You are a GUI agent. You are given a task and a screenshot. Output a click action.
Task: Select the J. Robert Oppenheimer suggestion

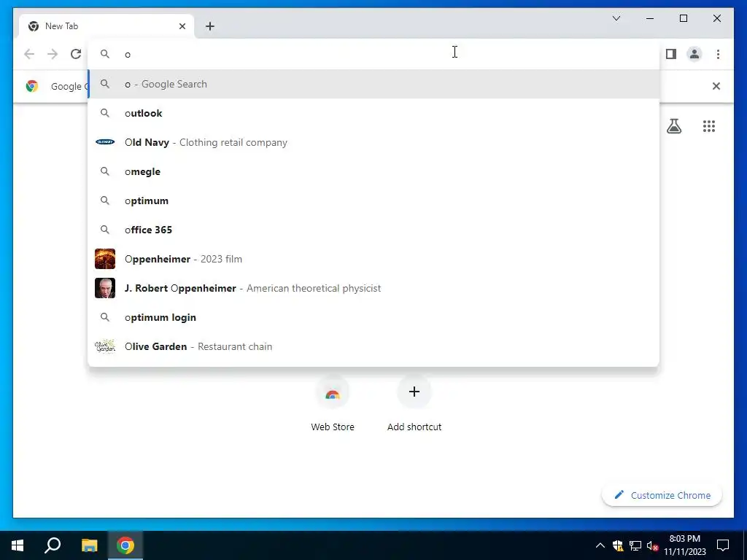[374, 288]
